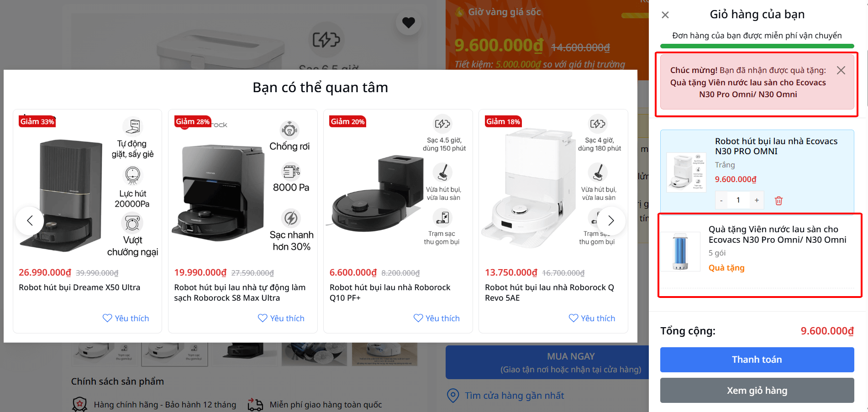Dismiss the gift congratulation message
This screenshot has width=868, height=412.
[x=841, y=70]
